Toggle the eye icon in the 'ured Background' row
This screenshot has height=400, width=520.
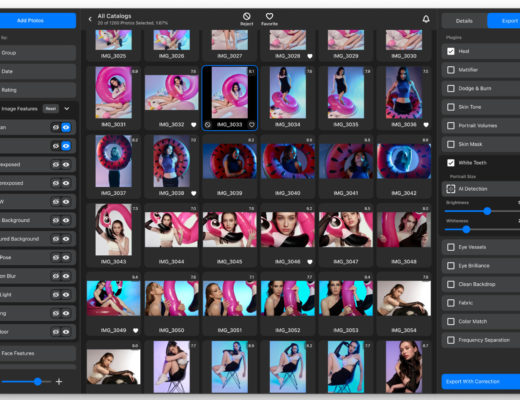[66, 239]
